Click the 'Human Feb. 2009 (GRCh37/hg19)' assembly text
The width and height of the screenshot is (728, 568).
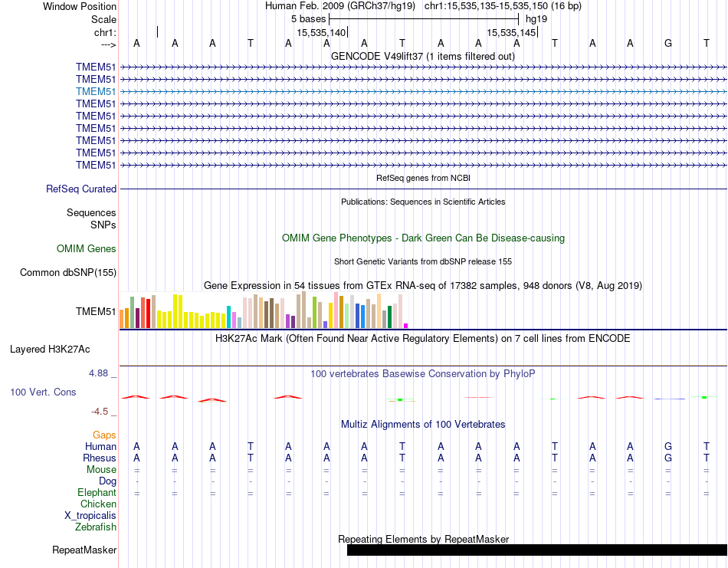click(x=342, y=6)
